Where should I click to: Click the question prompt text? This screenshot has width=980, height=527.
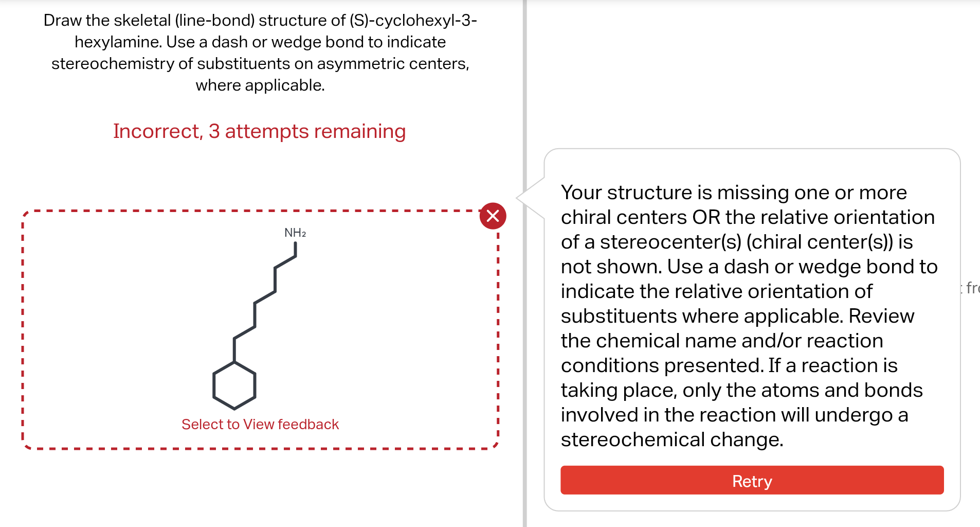pyautogui.click(x=260, y=52)
